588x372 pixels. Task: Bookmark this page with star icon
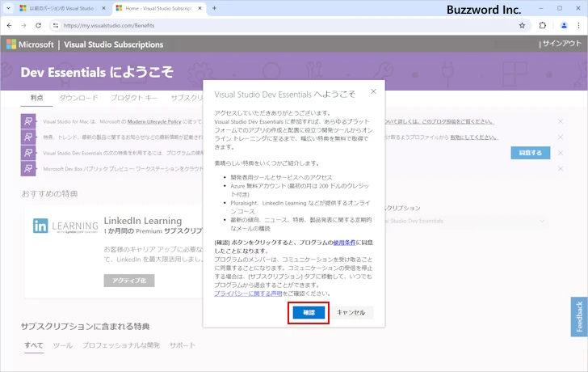pos(522,26)
